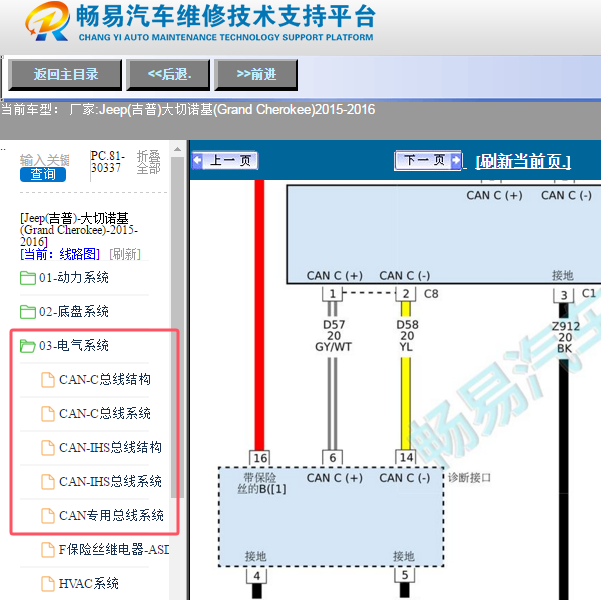Click the 当前：线路图 link

tap(60, 254)
